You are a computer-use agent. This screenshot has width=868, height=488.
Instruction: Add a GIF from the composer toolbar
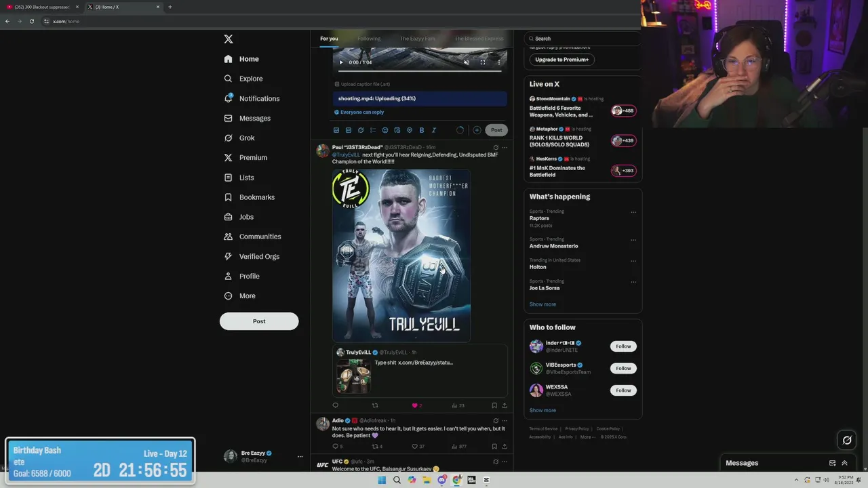349,130
